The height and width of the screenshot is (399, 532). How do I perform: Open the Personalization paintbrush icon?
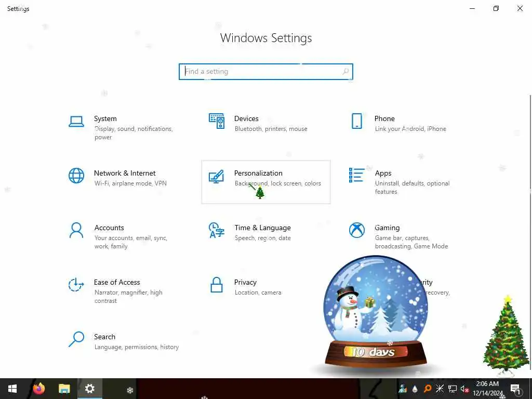coord(217,176)
